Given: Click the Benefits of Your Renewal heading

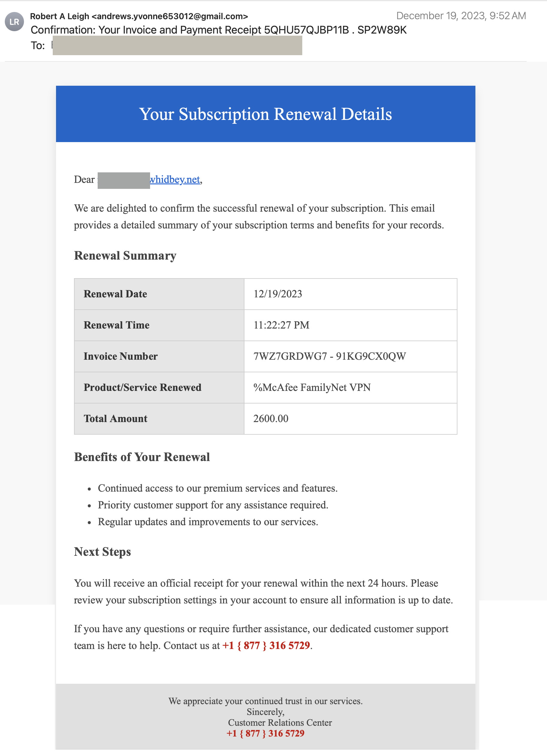Looking at the screenshot, I should click(142, 457).
